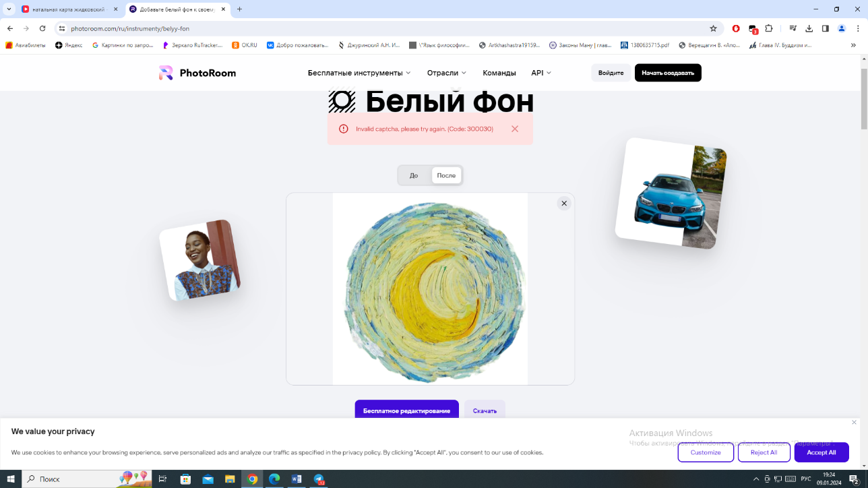The width and height of the screenshot is (868, 488).
Task: Open the Зеркало RuTracker bookmark
Action: 193,45
